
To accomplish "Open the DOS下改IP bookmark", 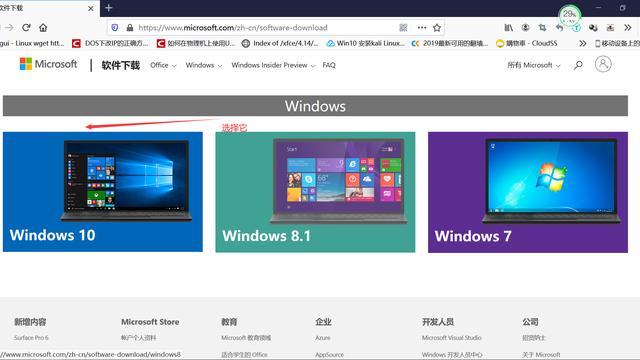I will pos(110,43).
